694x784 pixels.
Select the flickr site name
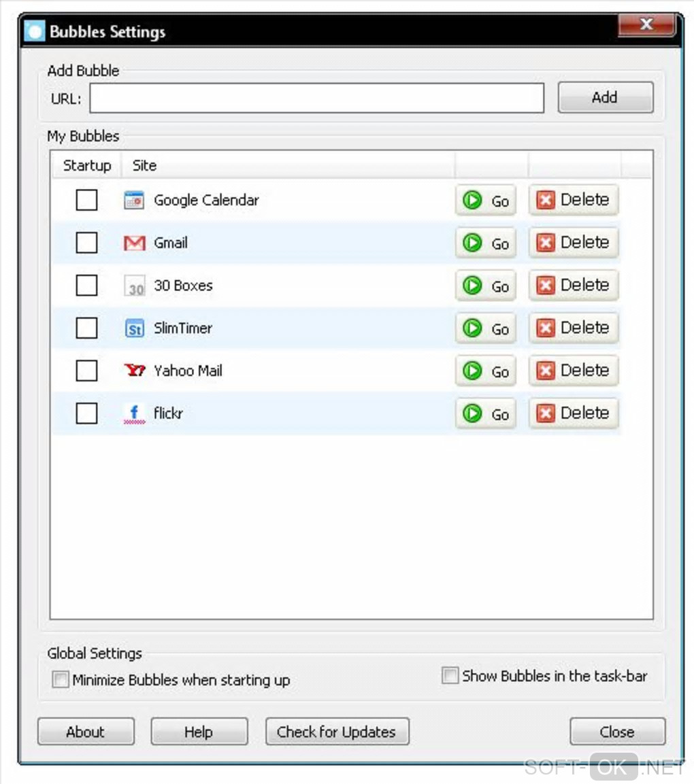click(168, 413)
